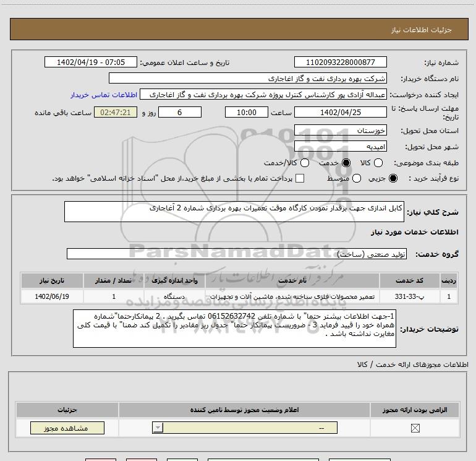Click the deadline hour field 10:00

tap(247, 112)
